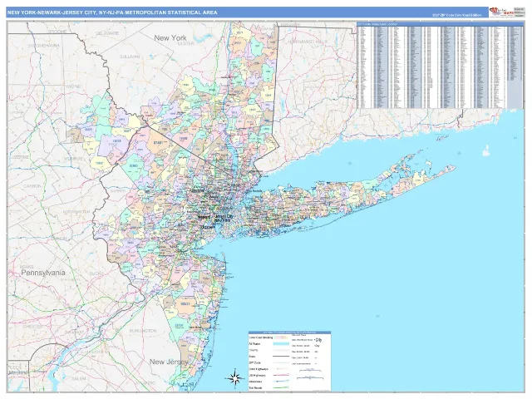Click the 'New Jersey' state label

pos(169,362)
